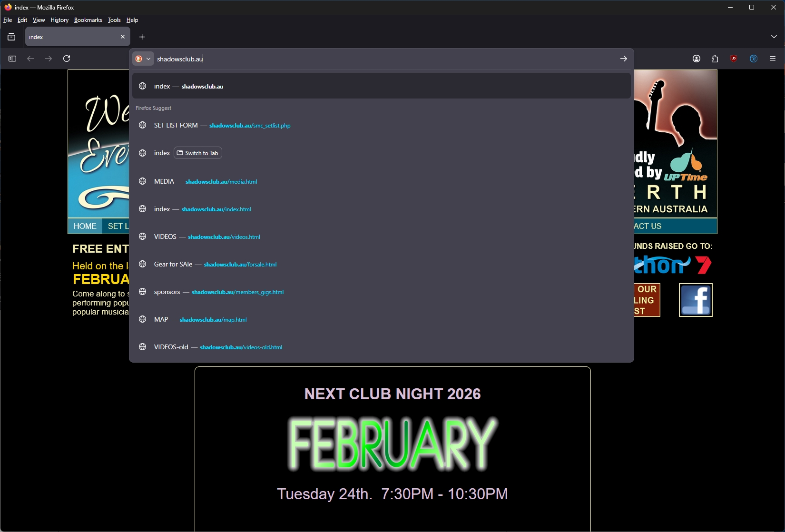This screenshot has height=532, width=785.
Task: Open the Extensions puzzle icon
Action: [715, 59]
